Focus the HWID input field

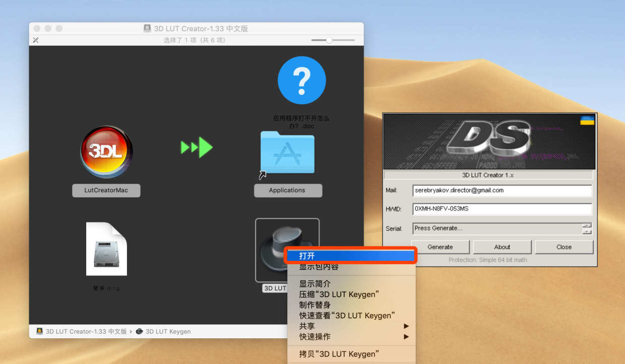(x=502, y=209)
